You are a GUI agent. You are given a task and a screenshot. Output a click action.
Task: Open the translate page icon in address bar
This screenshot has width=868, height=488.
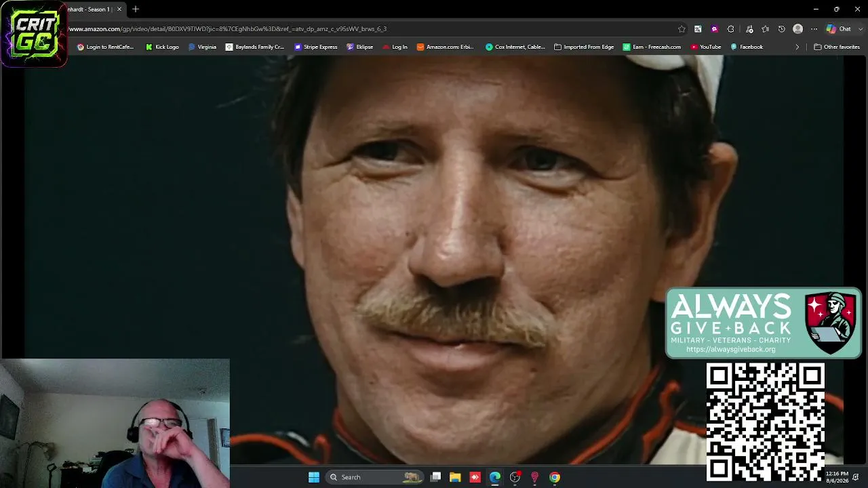tap(698, 29)
